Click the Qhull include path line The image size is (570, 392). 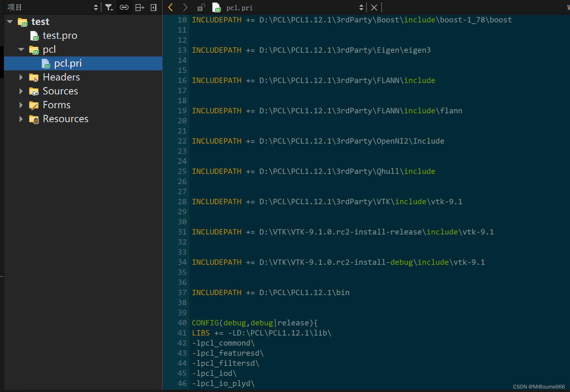click(313, 171)
